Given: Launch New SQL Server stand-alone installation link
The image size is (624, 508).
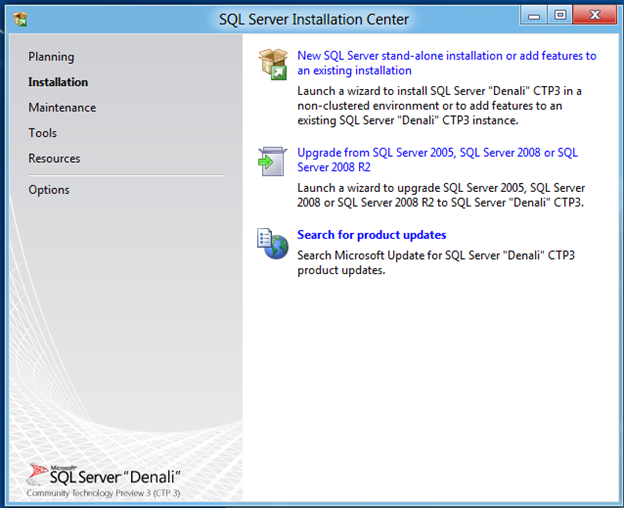Looking at the screenshot, I should 447,63.
